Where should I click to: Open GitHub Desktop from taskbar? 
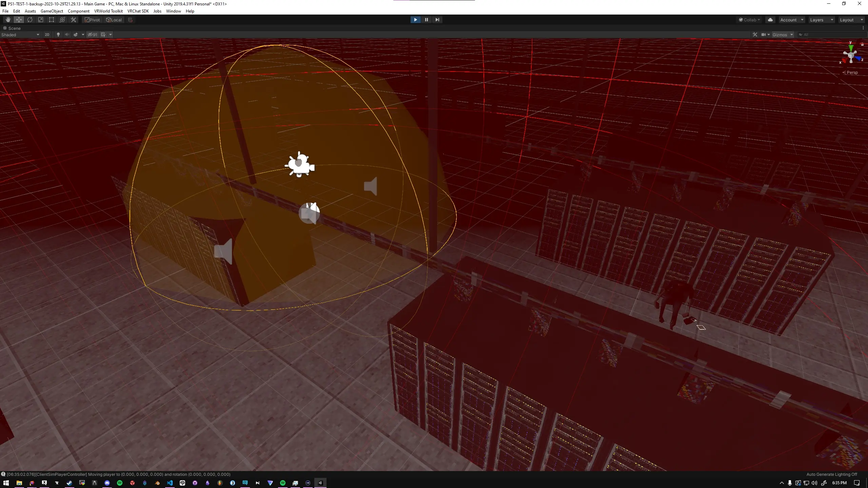pos(195,483)
